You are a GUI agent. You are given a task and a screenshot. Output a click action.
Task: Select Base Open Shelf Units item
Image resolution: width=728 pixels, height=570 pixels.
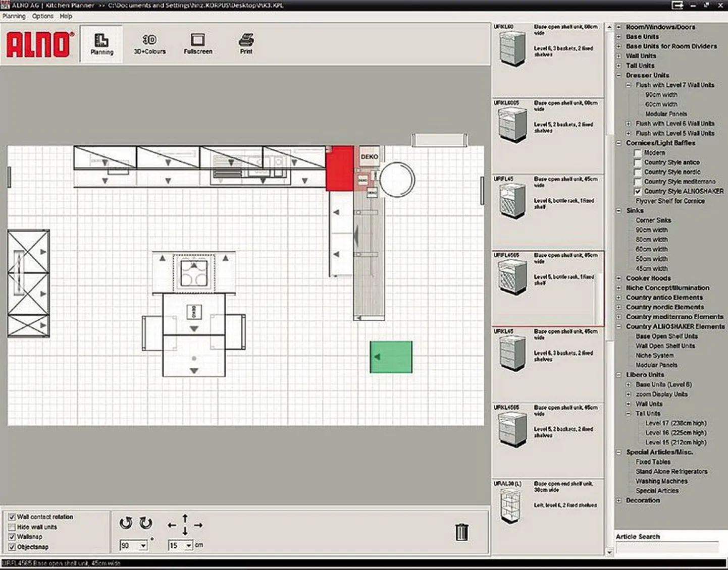666,336
